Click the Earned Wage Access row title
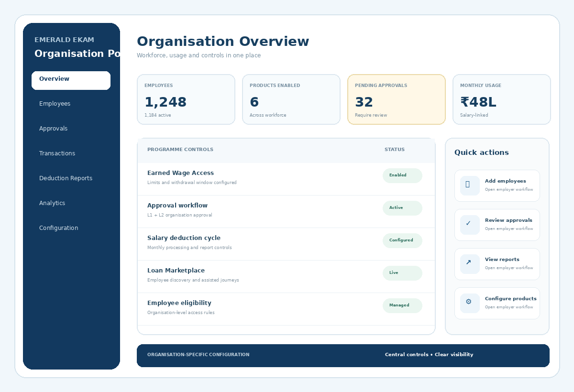Viewport: 574px width, 392px height. (180, 173)
